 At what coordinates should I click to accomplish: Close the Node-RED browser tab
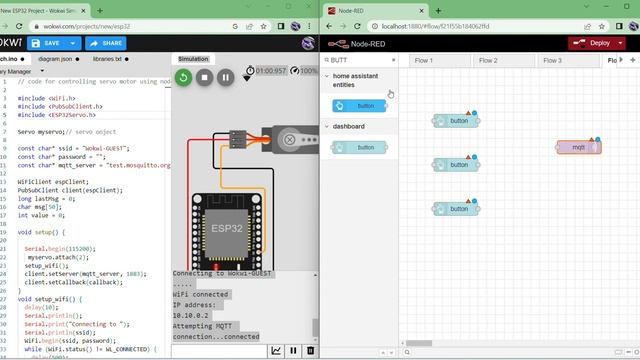coord(422,11)
